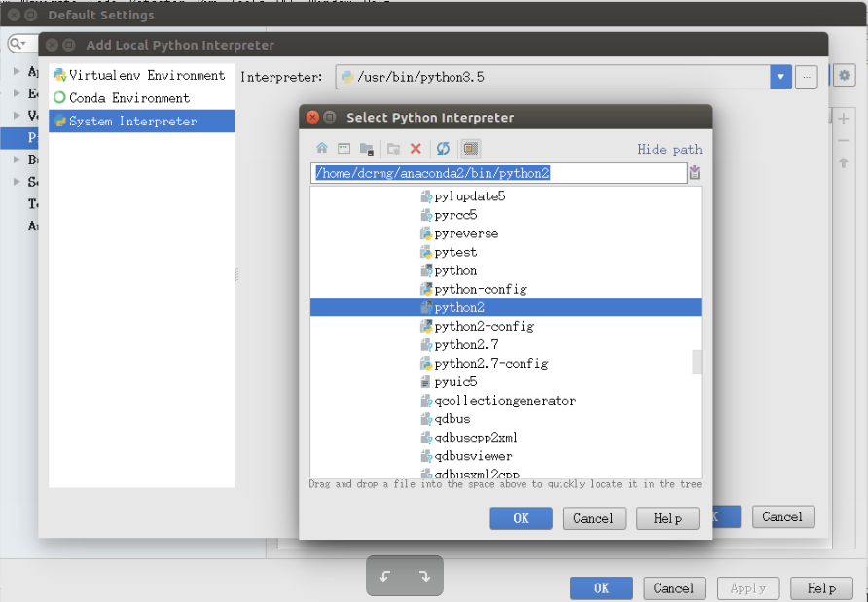The image size is (868, 602).
Task: Click the plus add icon in Default Settings
Action: [x=844, y=119]
